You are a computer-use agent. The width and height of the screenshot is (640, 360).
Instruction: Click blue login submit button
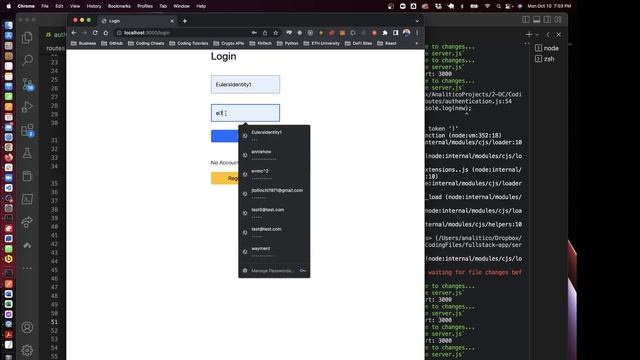click(225, 136)
